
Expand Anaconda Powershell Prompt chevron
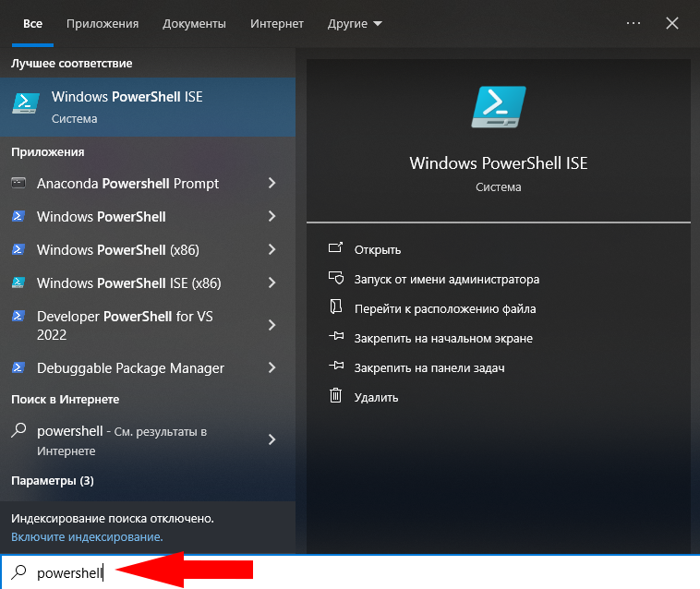click(x=272, y=183)
